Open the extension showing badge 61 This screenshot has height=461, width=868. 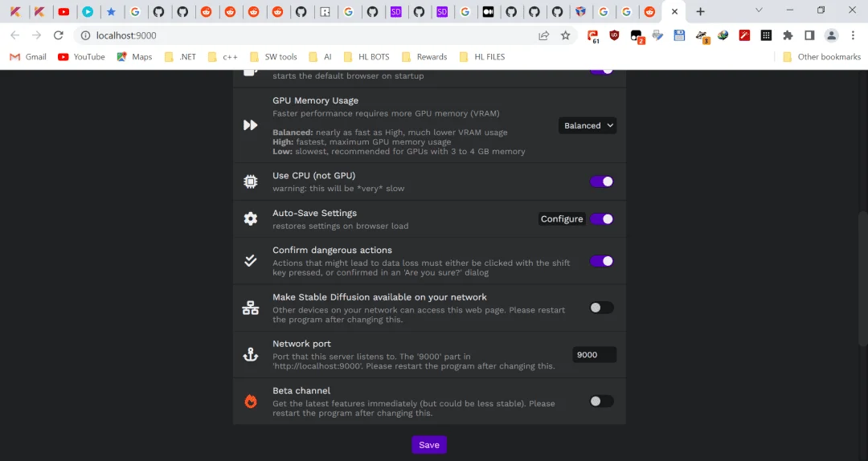593,36
